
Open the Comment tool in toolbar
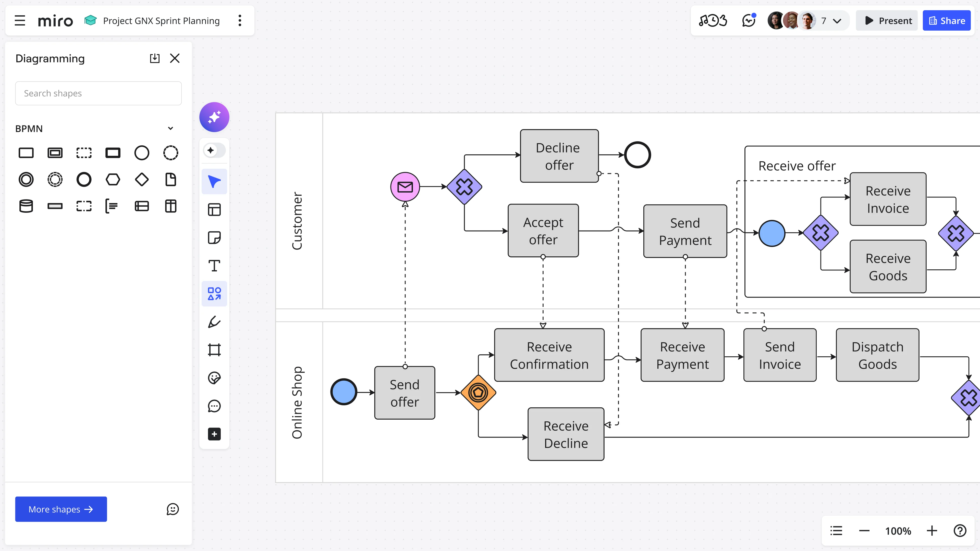pos(214,406)
